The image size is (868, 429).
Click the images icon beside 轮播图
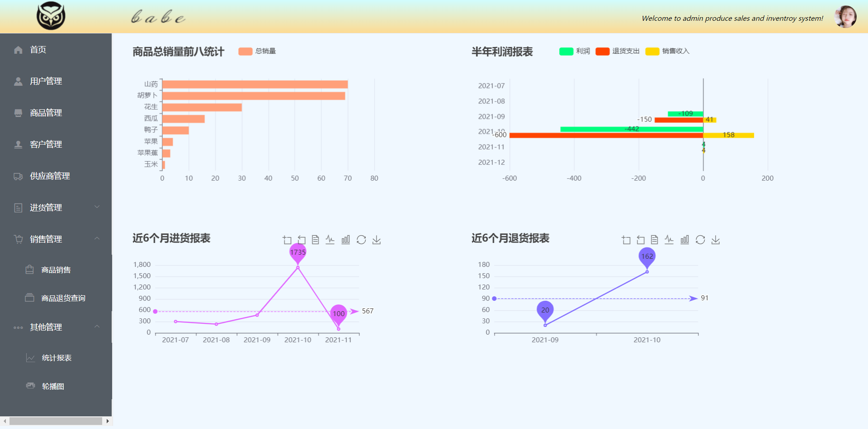pyautogui.click(x=30, y=386)
